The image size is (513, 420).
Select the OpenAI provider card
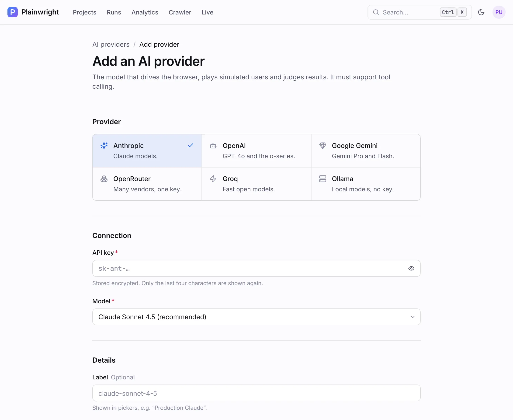[x=256, y=151]
